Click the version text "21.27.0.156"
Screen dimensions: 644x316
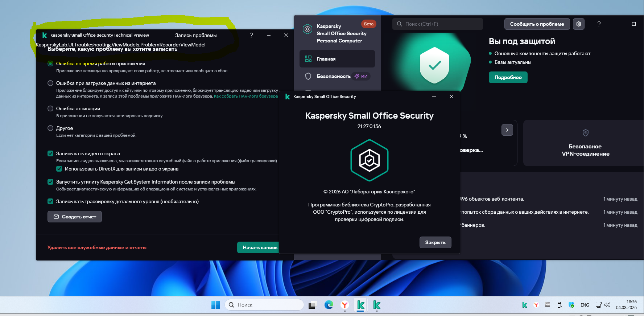[369, 126]
